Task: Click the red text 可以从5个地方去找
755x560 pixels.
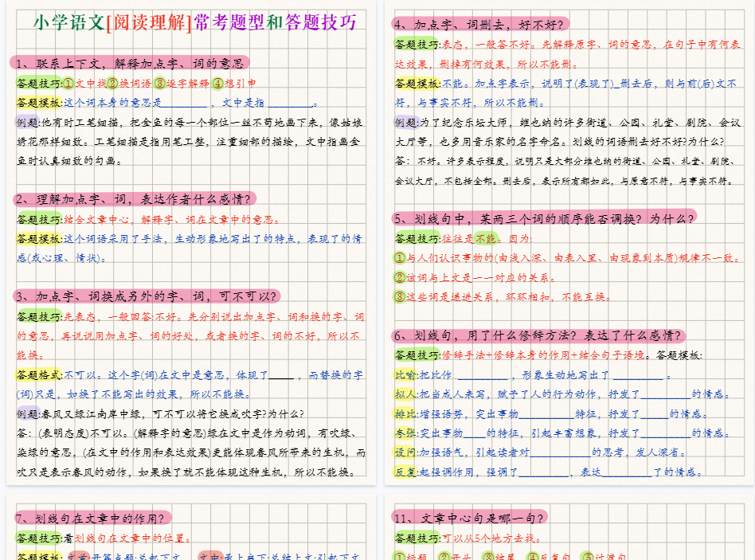Action: (x=491, y=538)
